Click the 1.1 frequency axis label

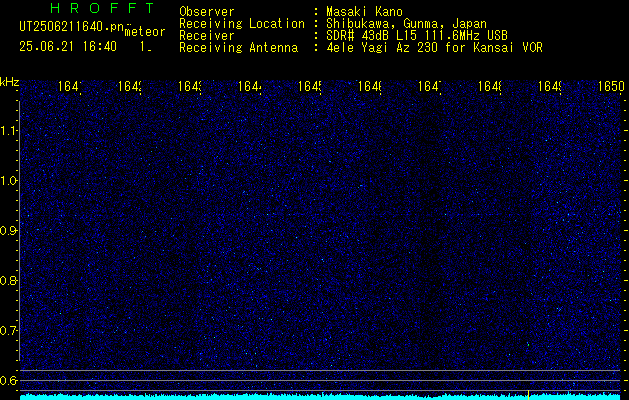click(x=9, y=131)
